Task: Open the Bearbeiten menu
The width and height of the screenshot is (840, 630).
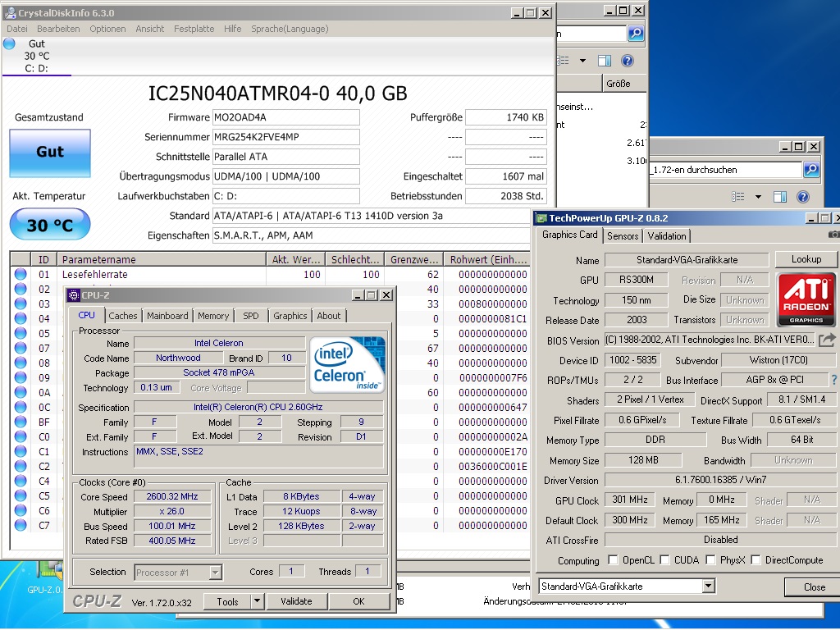Action: click(x=58, y=29)
